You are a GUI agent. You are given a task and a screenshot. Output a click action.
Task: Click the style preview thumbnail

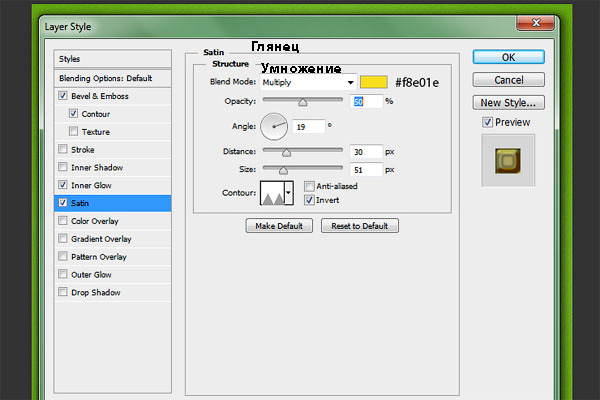point(508,160)
